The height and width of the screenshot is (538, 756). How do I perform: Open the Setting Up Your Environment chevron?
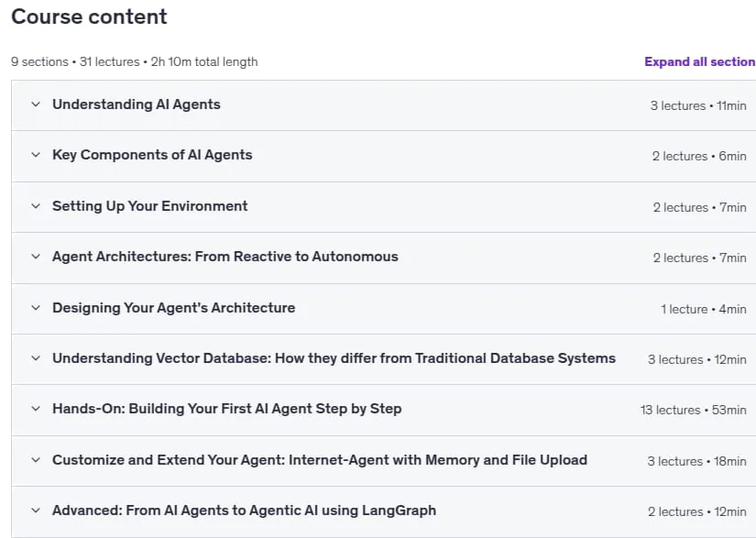(36, 206)
